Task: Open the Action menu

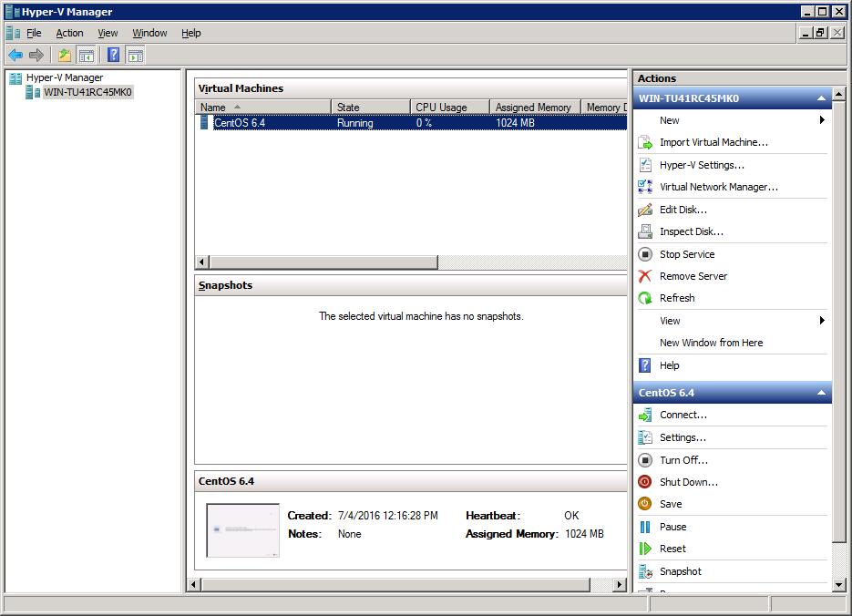Action: (69, 33)
